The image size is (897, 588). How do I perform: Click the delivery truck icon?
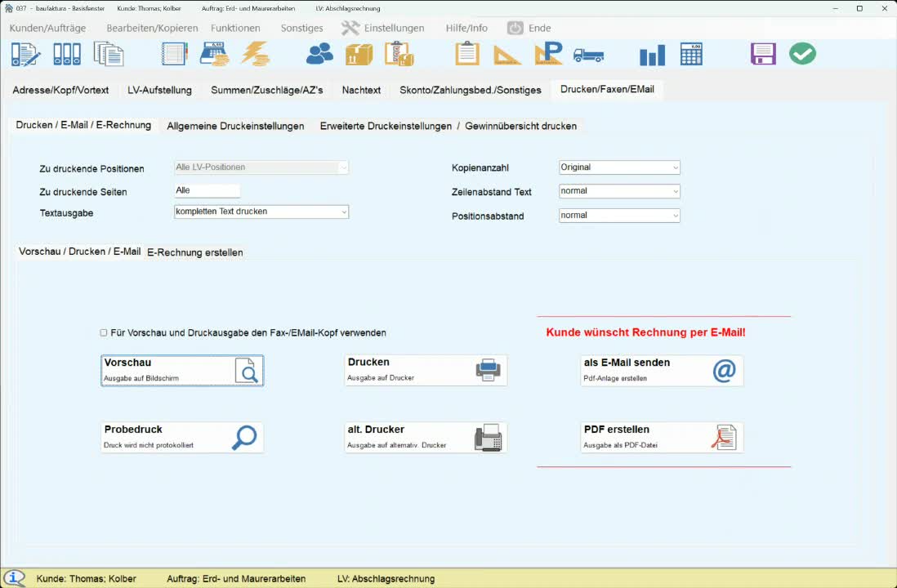[x=589, y=56]
